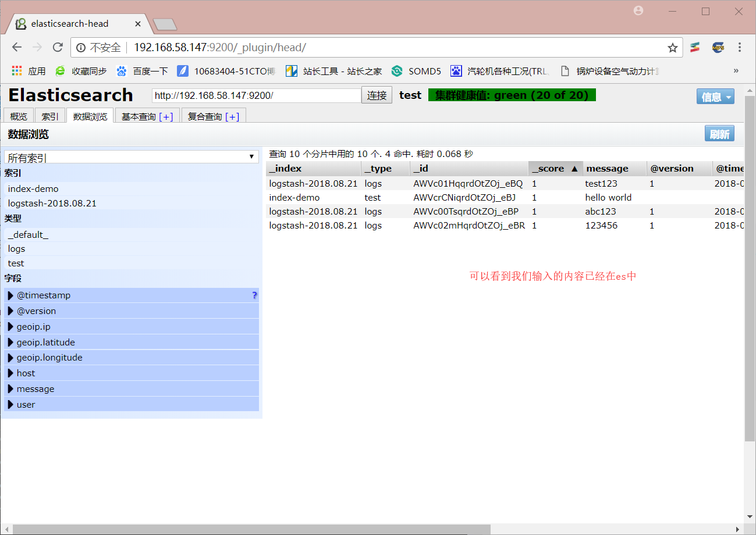Bookmark this page with the star icon
Image resolution: width=756 pixels, height=535 pixels.
pyautogui.click(x=673, y=48)
